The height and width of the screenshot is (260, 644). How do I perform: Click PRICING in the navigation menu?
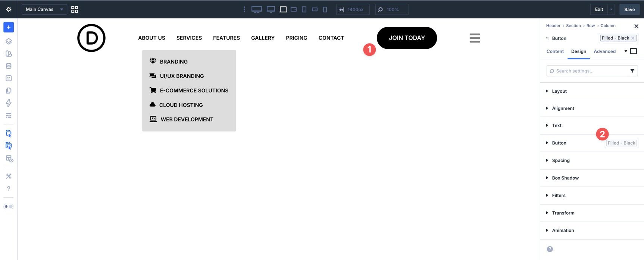click(x=297, y=38)
